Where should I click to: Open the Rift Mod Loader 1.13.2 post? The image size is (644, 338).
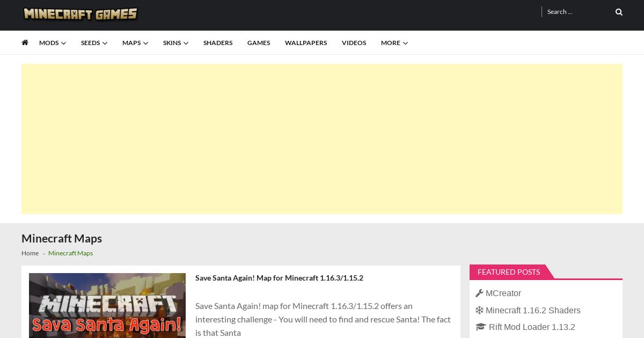(532, 327)
